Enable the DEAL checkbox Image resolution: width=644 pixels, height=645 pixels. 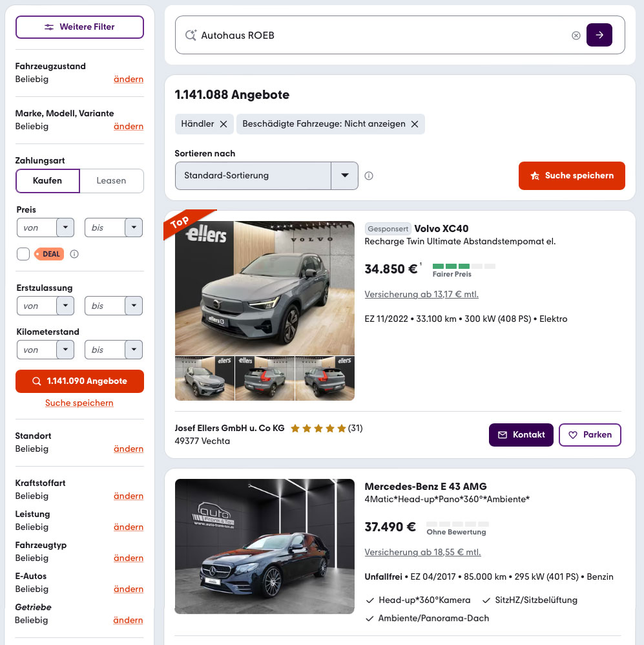[23, 254]
